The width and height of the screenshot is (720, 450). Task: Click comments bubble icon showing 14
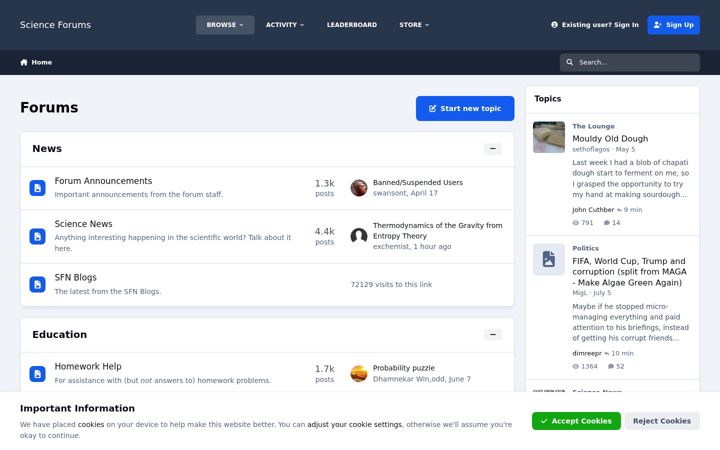[607, 223]
